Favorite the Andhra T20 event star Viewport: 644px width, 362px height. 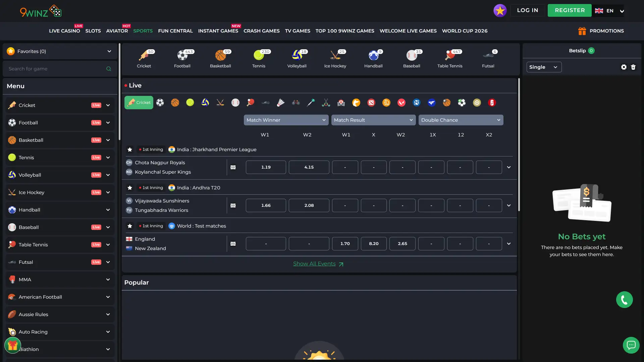click(130, 188)
